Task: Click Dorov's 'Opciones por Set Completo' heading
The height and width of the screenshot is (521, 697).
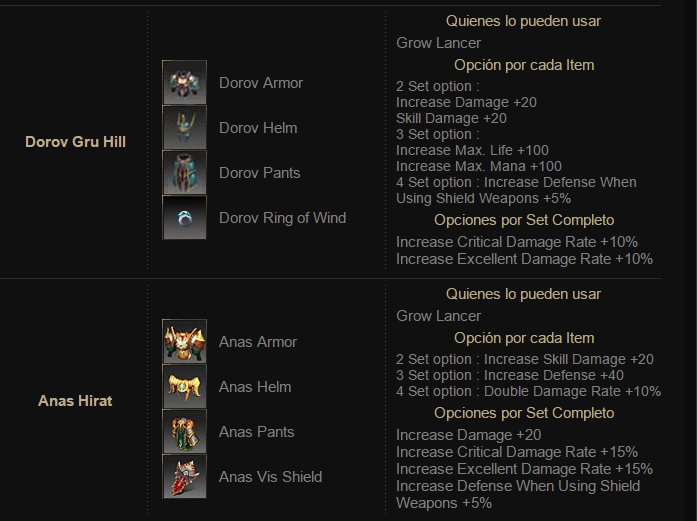Action: [x=524, y=220]
